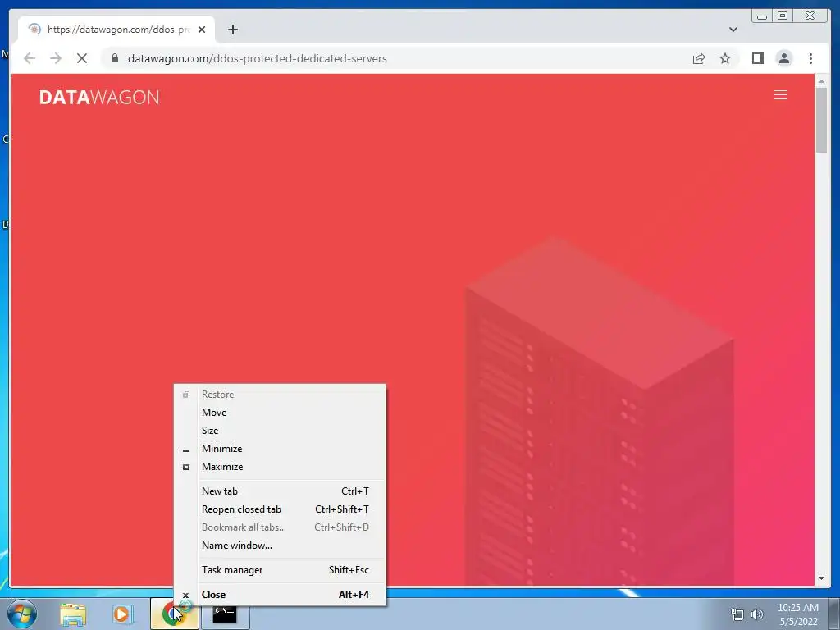Click the vertical scrollbar thumb
Viewport: 840px width, 630px height.
[821, 121]
